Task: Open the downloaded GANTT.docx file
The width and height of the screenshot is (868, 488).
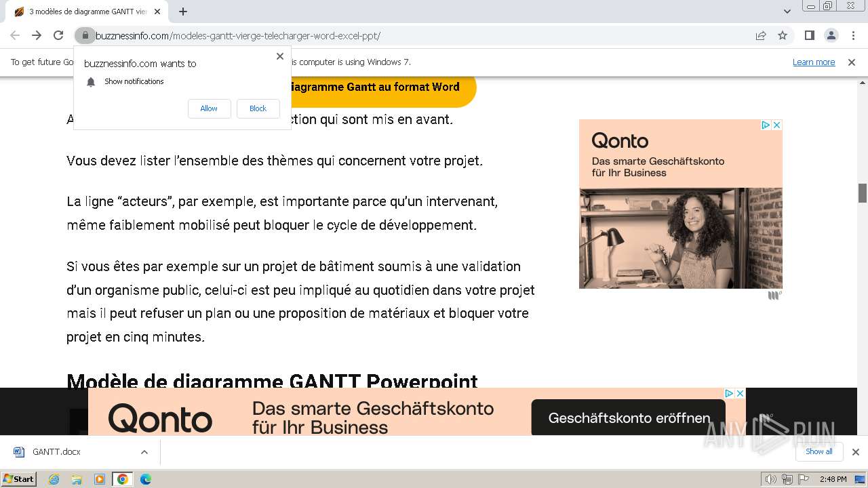Action: (58, 452)
